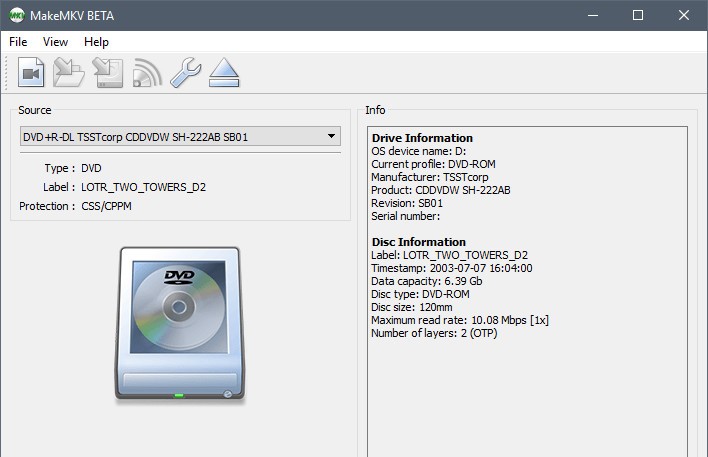Click Current profile: DVD-ROM line

coord(433,164)
